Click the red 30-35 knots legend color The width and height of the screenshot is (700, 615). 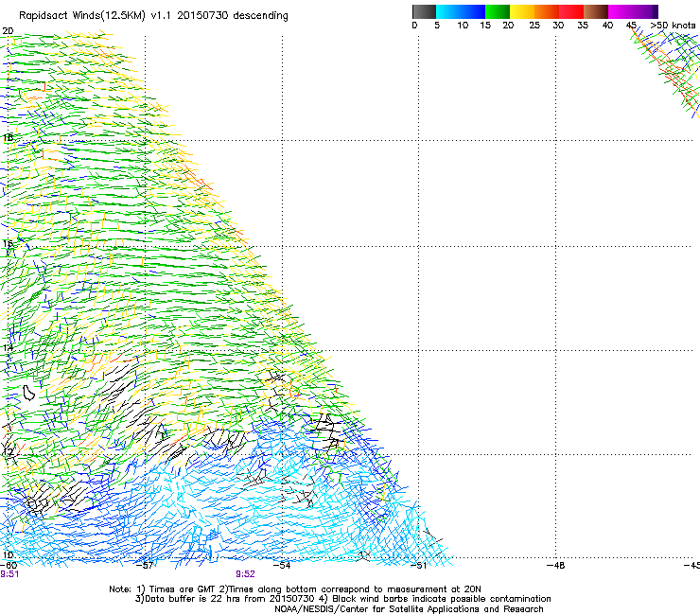click(571, 11)
